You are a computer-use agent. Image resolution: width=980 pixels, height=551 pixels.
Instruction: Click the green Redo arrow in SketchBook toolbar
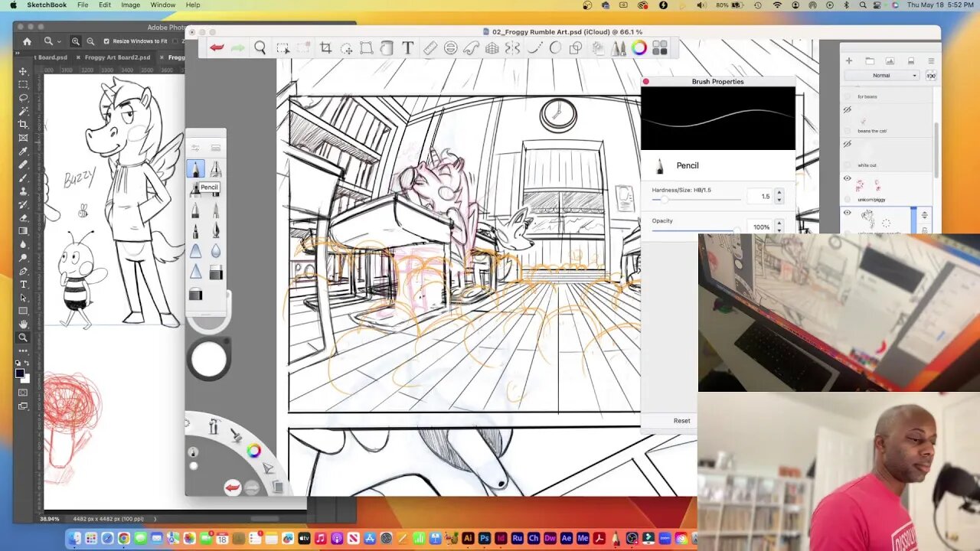tap(238, 48)
